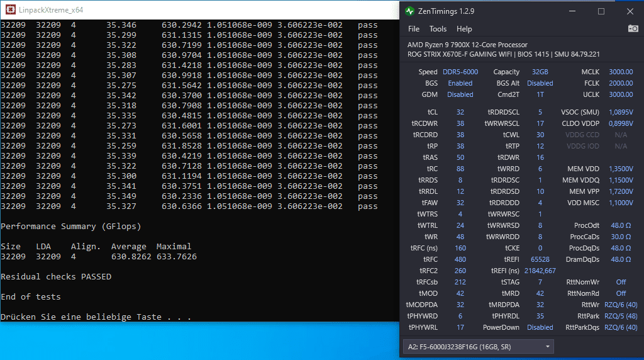Expand the A2 memory module dropdown
The height and width of the screenshot is (360, 644).
click(548, 347)
